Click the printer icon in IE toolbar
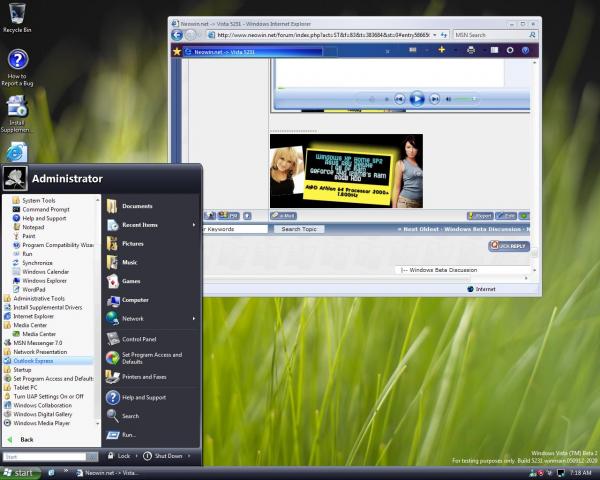Image resolution: width=600 pixels, height=480 pixels. click(x=471, y=50)
